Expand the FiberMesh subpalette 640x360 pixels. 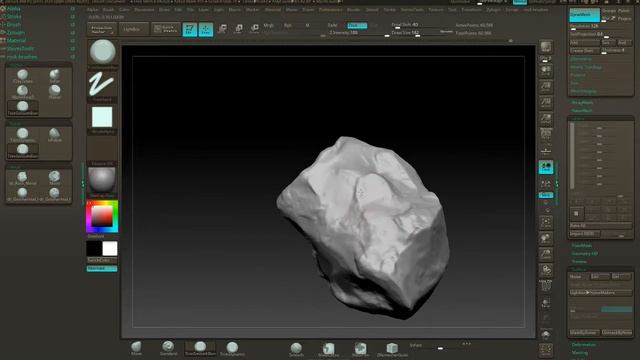[582, 246]
